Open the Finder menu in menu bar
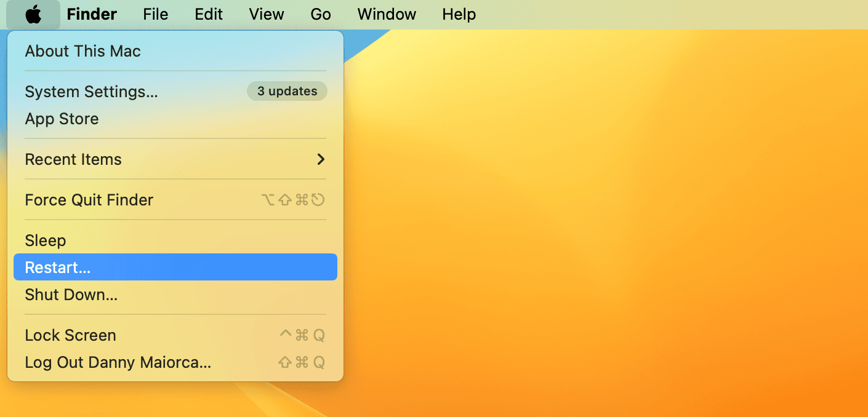 (92, 15)
